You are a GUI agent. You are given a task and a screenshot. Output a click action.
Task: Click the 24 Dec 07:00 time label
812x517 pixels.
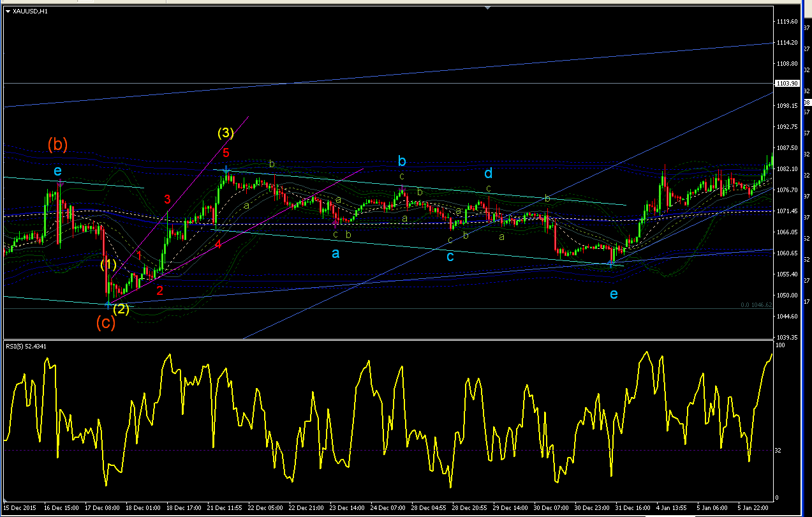(x=389, y=508)
